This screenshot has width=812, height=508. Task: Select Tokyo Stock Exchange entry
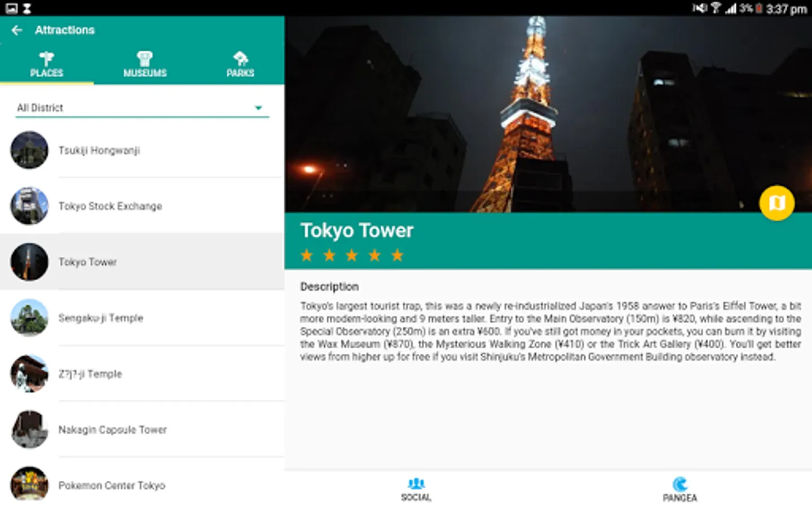tap(111, 207)
